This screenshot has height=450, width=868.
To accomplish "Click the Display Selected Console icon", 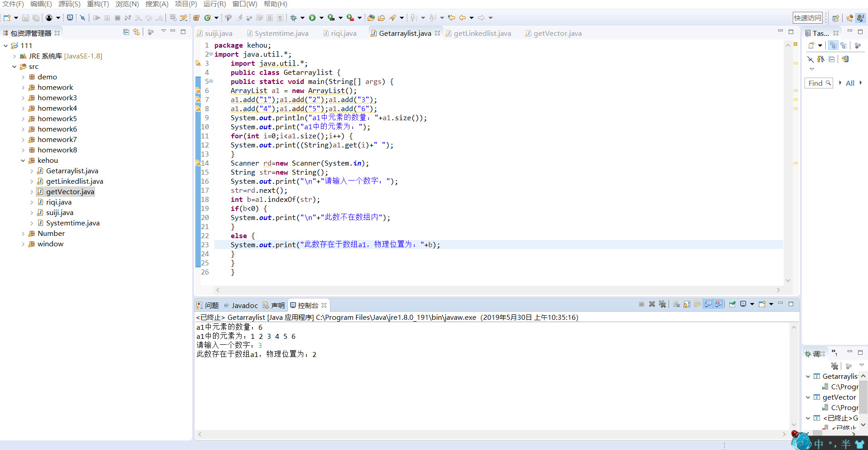I will [x=743, y=304].
